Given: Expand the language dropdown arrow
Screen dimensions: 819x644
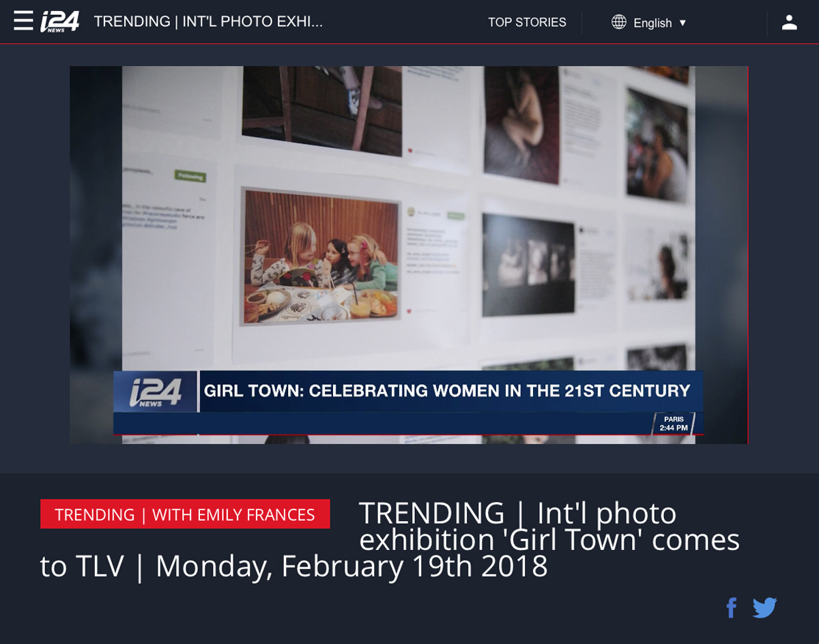Looking at the screenshot, I should pos(682,23).
